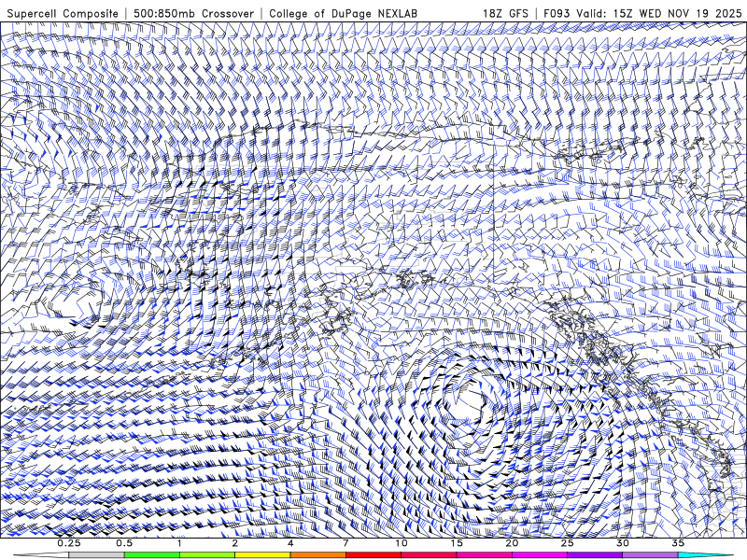Select pink color bar segment between 15 and 20
The height and width of the screenshot is (560, 747).
tap(484, 555)
